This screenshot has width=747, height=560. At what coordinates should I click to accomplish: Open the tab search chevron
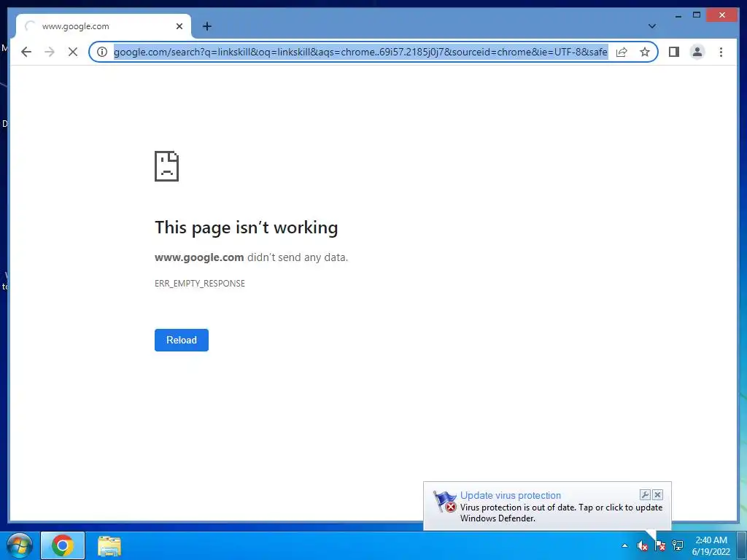point(651,26)
